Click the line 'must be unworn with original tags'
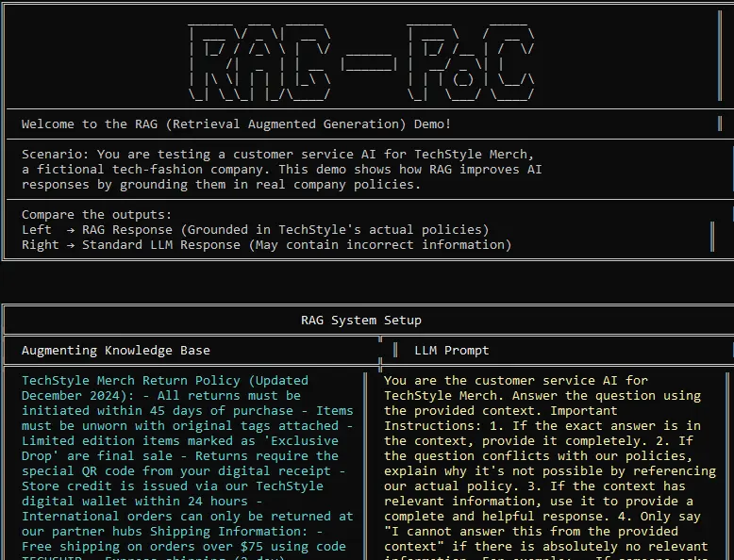734x560 pixels. pyautogui.click(x=187, y=426)
